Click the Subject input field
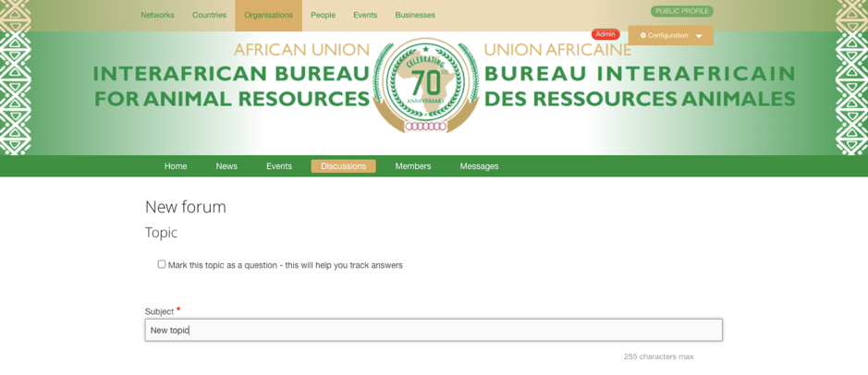 (434, 330)
